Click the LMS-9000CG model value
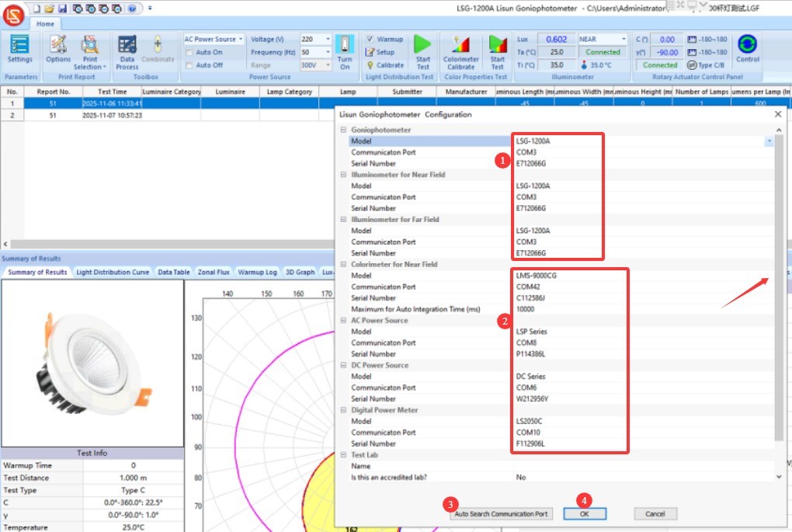This screenshot has width=792, height=532. (x=536, y=276)
